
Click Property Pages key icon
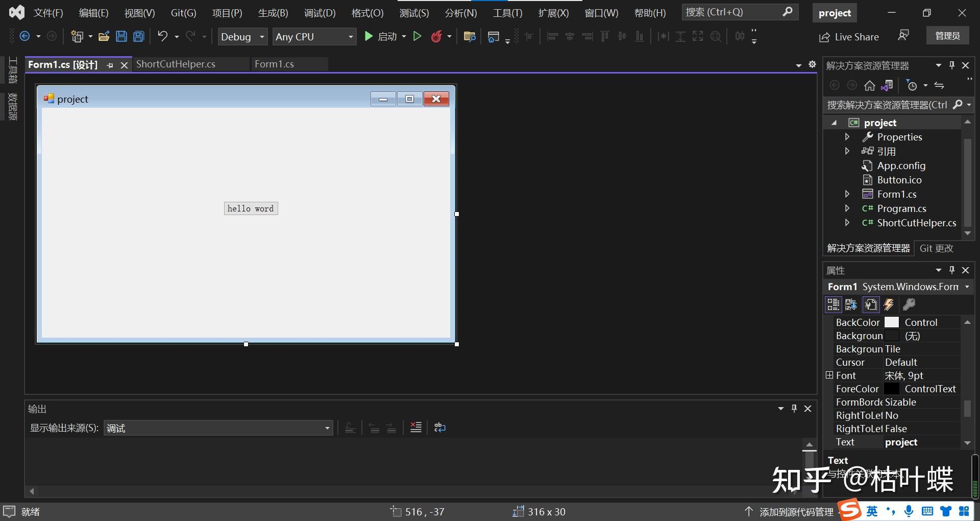(909, 305)
